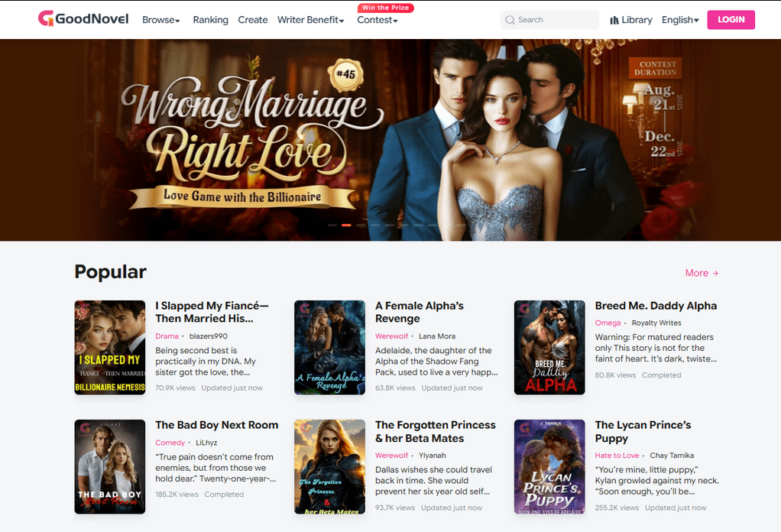781x532 pixels.
Task: Select Ranking in the navigation bar
Action: 210,20
